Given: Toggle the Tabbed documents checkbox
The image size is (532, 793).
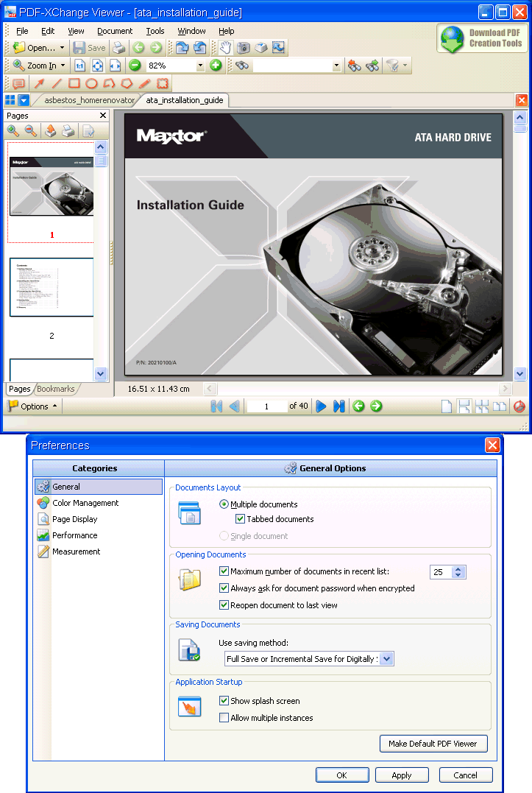Looking at the screenshot, I should [x=240, y=519].
